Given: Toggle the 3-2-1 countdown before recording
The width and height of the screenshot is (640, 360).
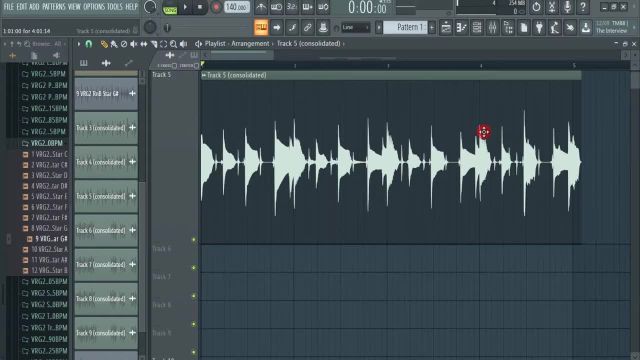Looking at the screenshot, I should point(292,7).
